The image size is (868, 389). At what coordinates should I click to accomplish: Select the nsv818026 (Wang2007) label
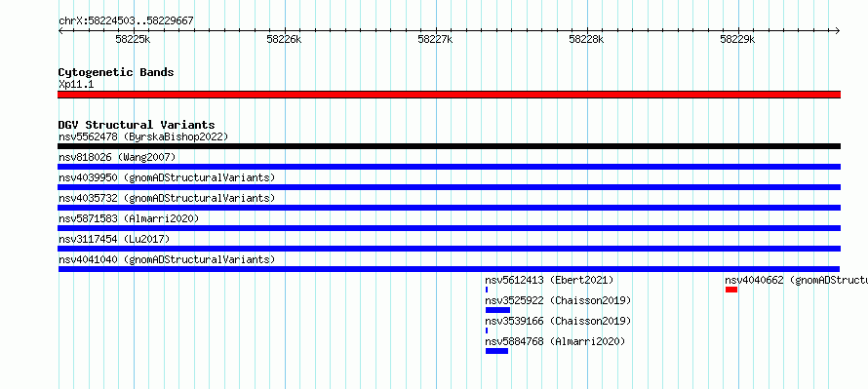[x=117, y=157]
